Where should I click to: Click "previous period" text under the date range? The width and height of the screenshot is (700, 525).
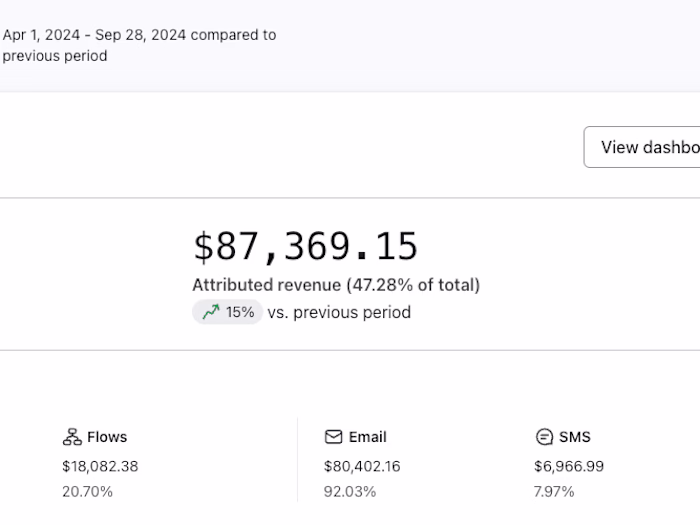tap(55, 56)
